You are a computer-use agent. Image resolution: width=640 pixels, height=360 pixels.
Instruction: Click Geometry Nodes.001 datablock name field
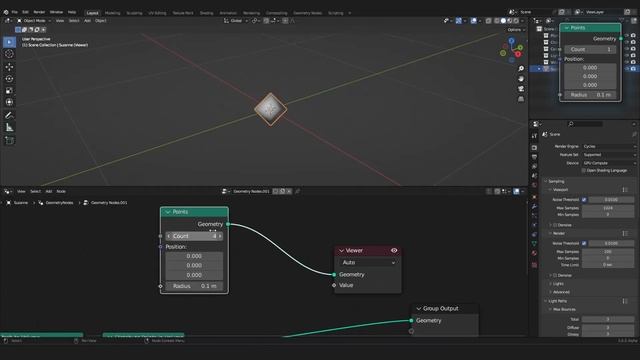tap(251, 191)
